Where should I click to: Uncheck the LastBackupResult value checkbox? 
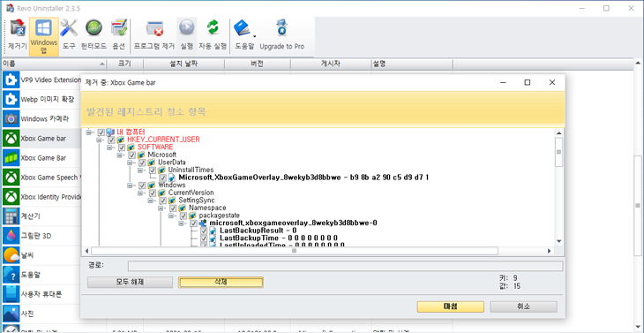coord(204,231)
